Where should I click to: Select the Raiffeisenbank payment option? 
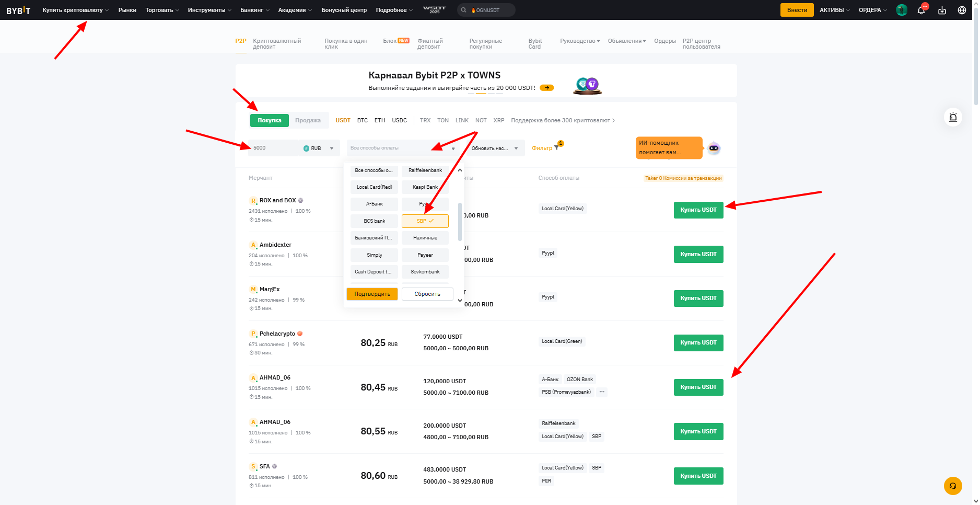425,170
